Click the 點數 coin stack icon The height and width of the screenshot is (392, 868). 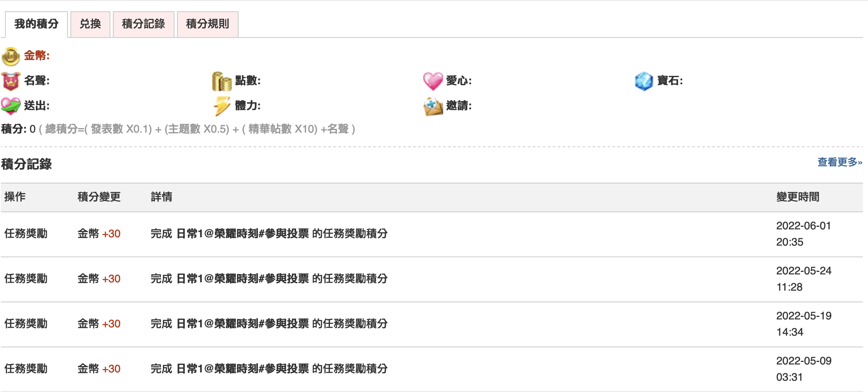coord(222,81)
